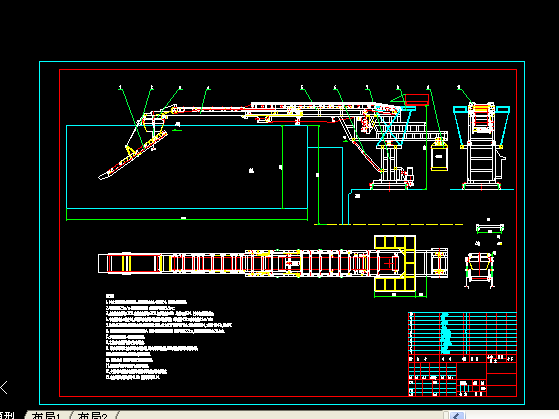Select the yellow platform blocks in plan view

(395, 264)
